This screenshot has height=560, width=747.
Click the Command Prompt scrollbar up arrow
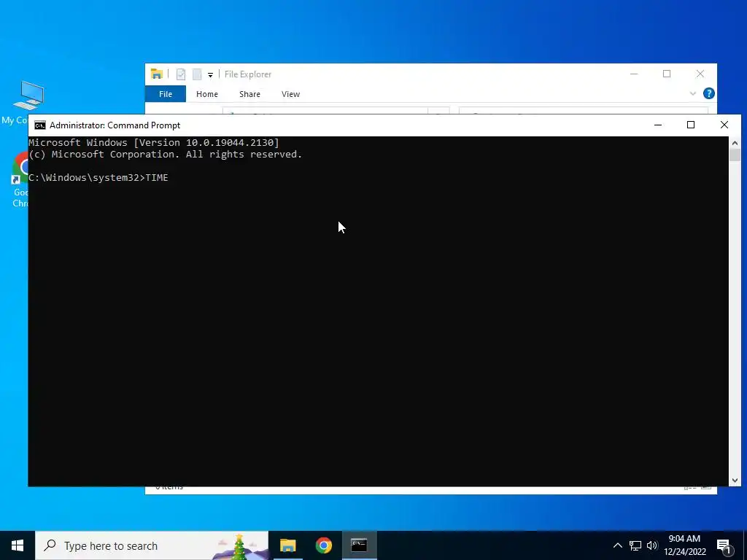pyautogui.click(x=735, y=143)
